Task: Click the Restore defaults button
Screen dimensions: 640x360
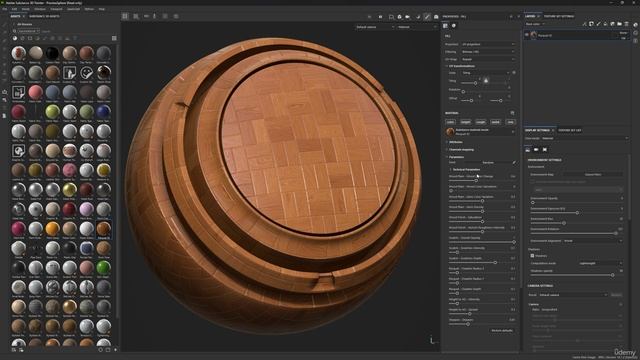Action: click(502, 331)
